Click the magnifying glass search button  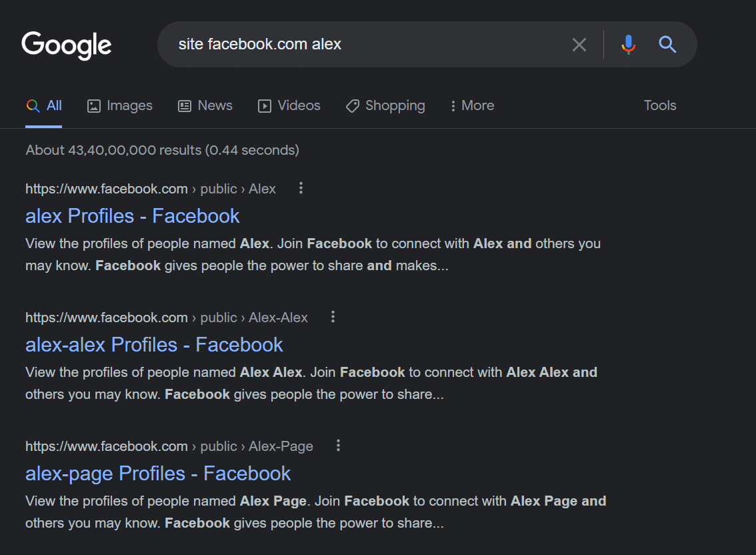click(667, 45)
